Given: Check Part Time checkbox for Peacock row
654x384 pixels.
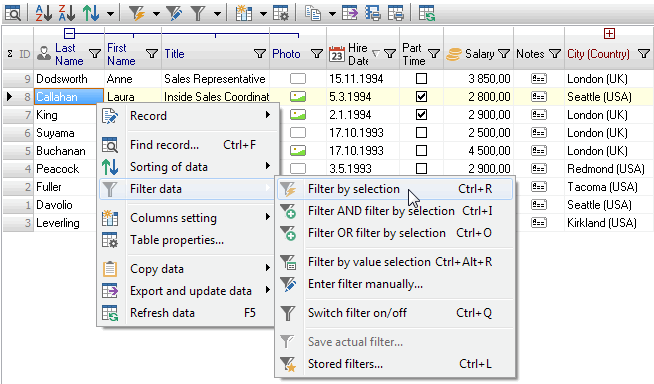Looking at the screenshot, I should pos(422,168).
